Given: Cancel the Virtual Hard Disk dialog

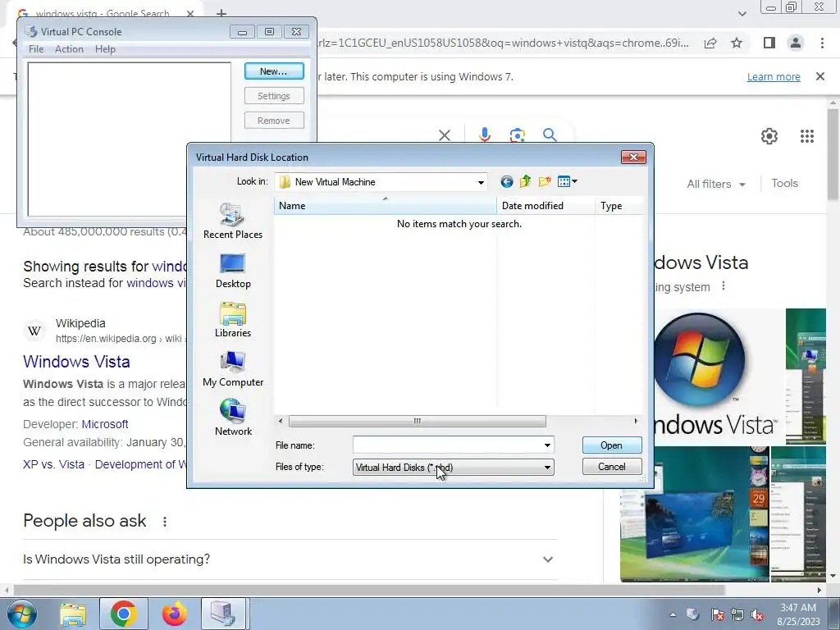Looking at the screenshot, I should click(612, 467).
